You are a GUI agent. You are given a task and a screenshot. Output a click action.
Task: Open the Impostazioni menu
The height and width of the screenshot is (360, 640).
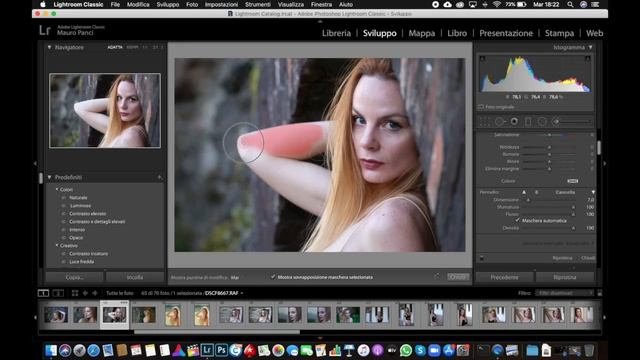(221, 4)
